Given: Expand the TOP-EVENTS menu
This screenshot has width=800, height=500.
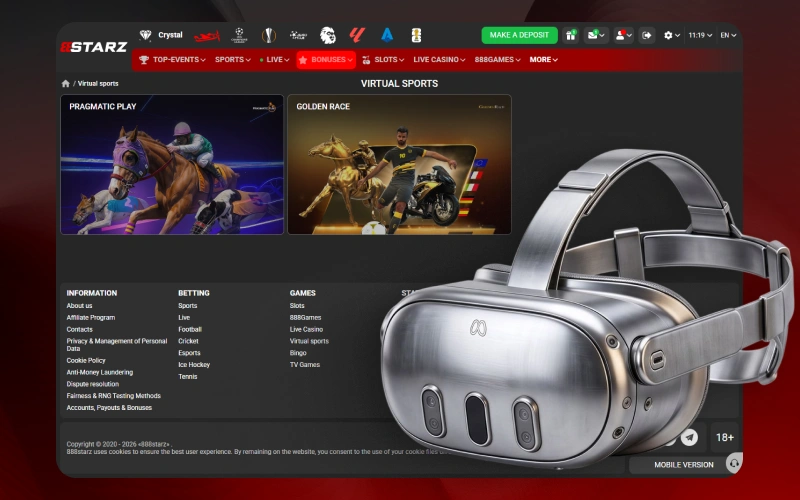Looking at the screenshot, I should point(172,60).
